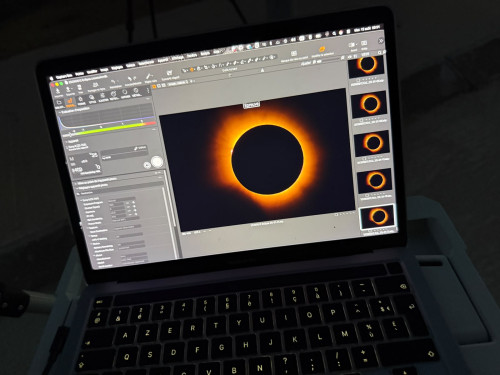Click the Import images toolbar icon

click(x=58, y=92)
